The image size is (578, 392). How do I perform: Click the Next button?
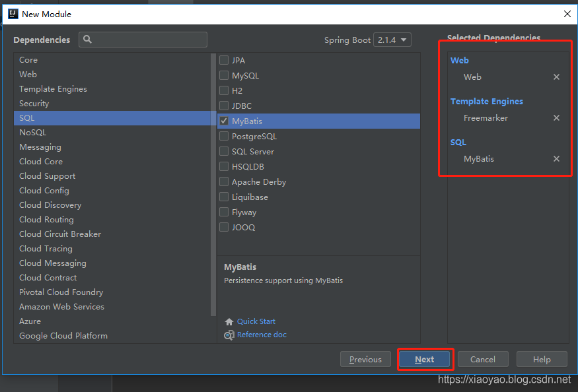click(425, 359)
